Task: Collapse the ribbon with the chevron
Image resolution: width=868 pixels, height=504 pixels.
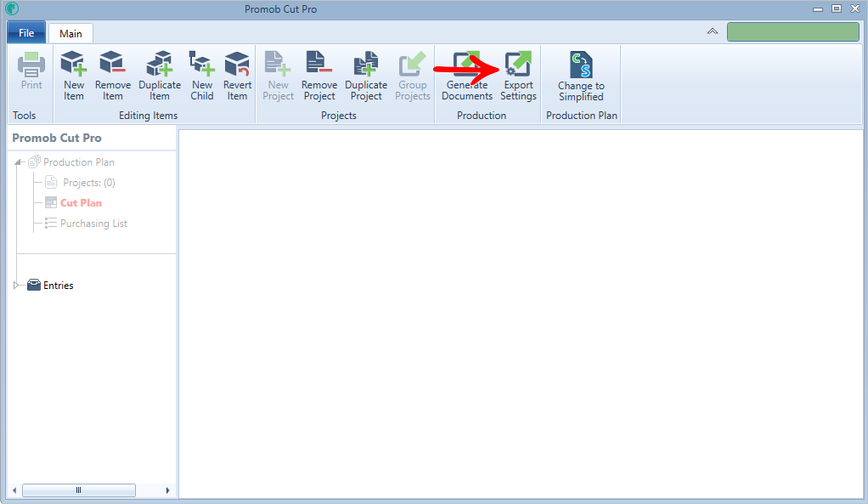Action: pos(713,31)
